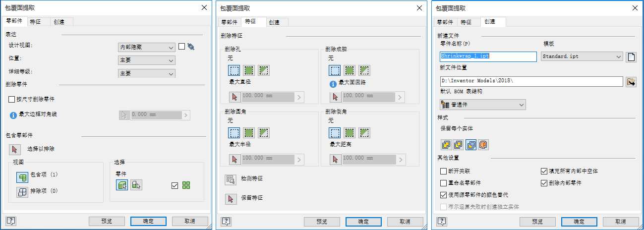Click the 保留特征 arrow selector icon
644x230 pixels.
[231, 199]
